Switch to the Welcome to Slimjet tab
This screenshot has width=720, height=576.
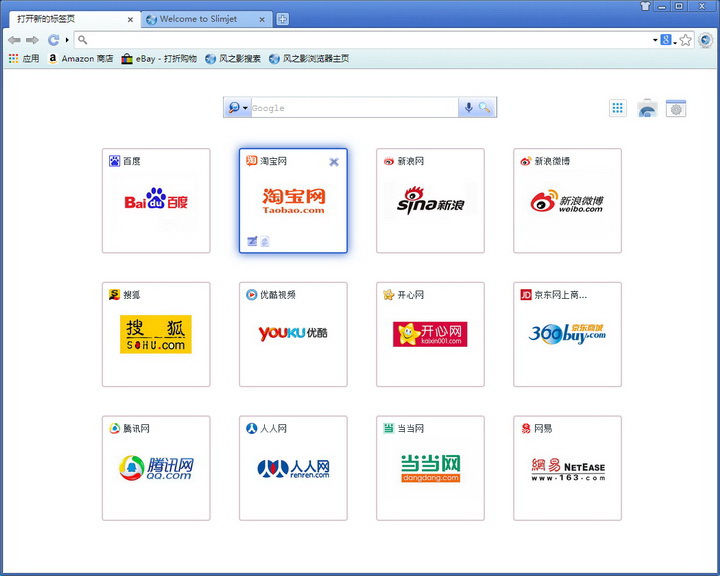pyautogui.click(x=205, y=19)
